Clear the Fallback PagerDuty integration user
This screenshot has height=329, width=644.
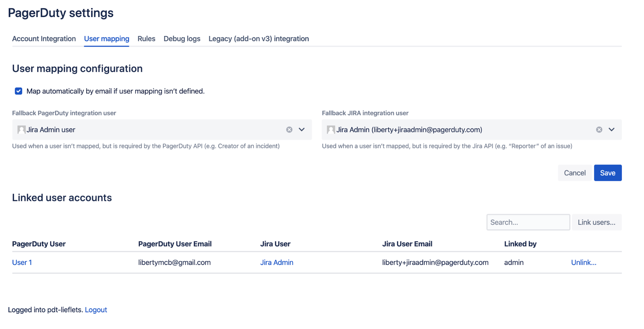(289, 130)
